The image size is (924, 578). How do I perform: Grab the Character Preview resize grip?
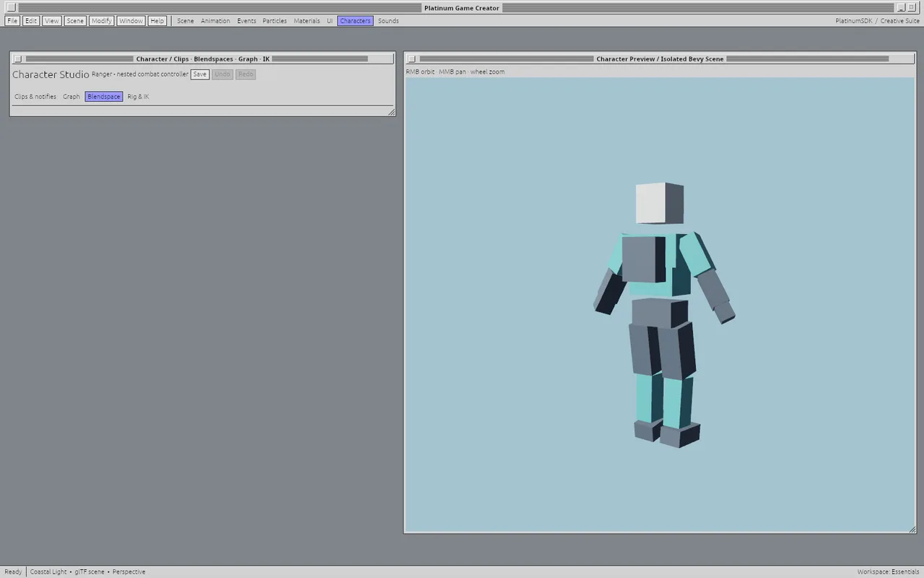pyautogui.click(x=912, y=530)
